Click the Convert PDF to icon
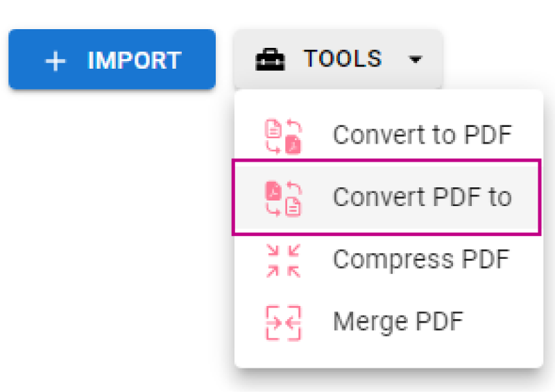 (284, 198)
